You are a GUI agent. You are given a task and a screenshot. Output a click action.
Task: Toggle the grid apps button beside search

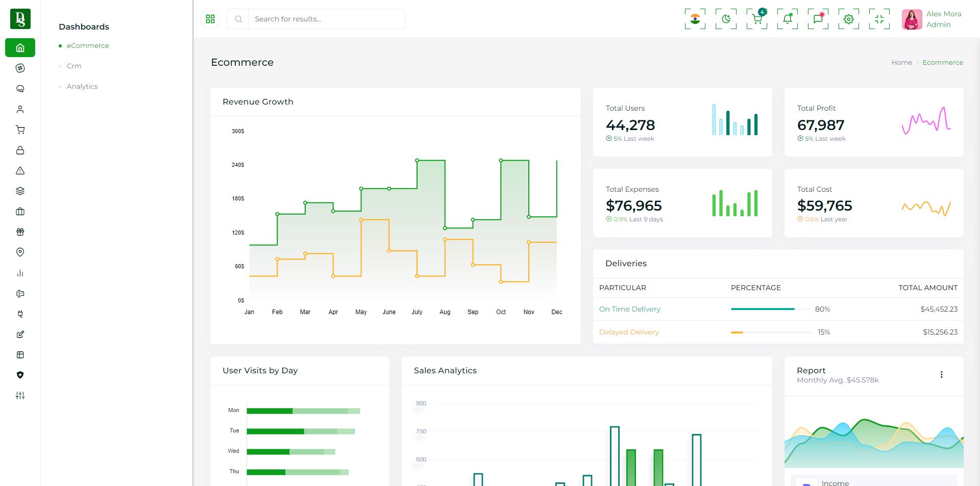pyautogui.click(x=210, y=19)
